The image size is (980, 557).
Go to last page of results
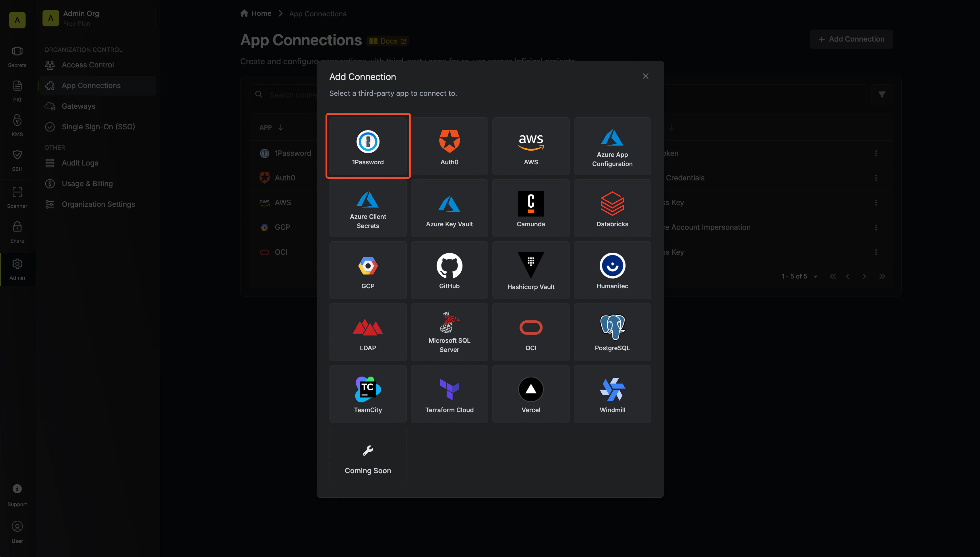point(882,276)
